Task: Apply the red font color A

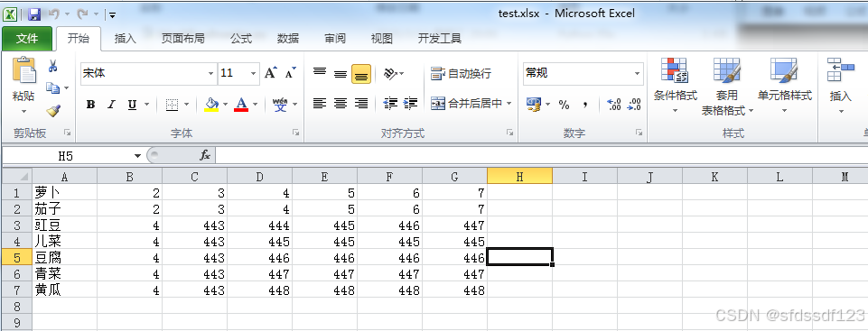Action: pos(241,105)
